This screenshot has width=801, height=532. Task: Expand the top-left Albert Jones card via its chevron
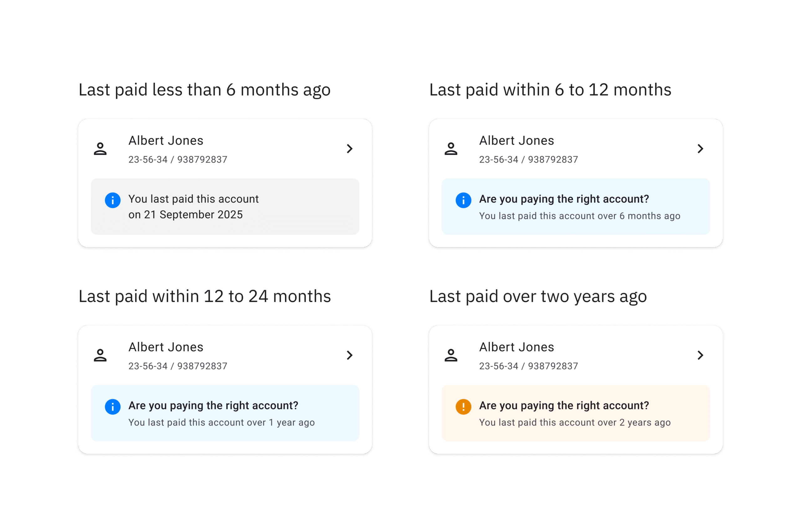(350, 148)
